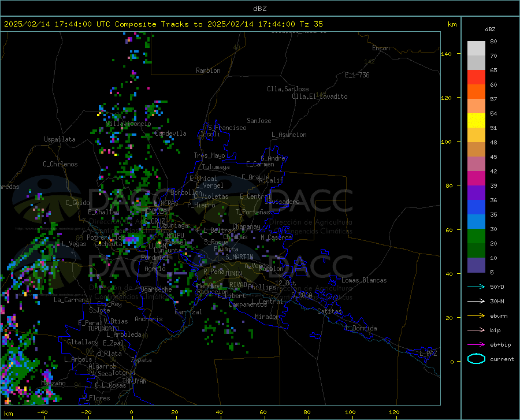Click the L_Vegas label on the map
This screenshot has width=520, height=420.
(74, 244)
